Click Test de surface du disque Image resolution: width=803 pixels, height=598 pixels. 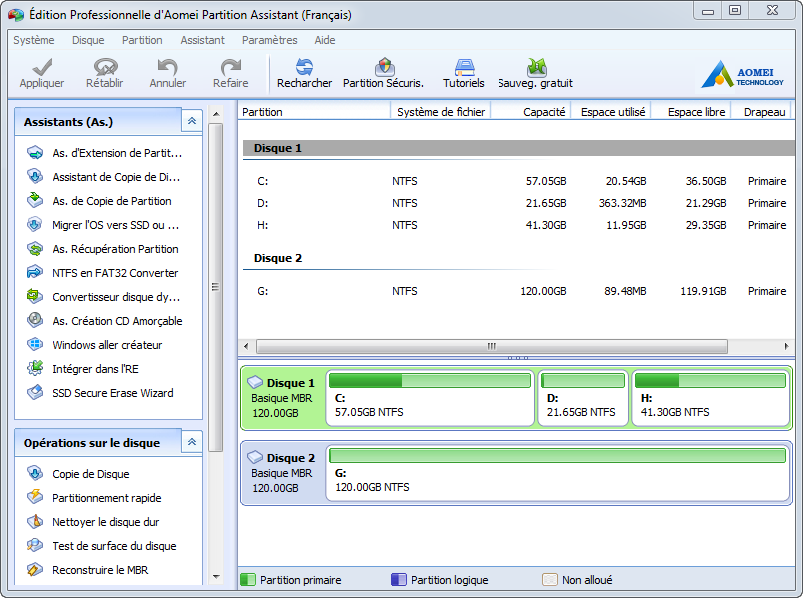(x=114, y=546)
